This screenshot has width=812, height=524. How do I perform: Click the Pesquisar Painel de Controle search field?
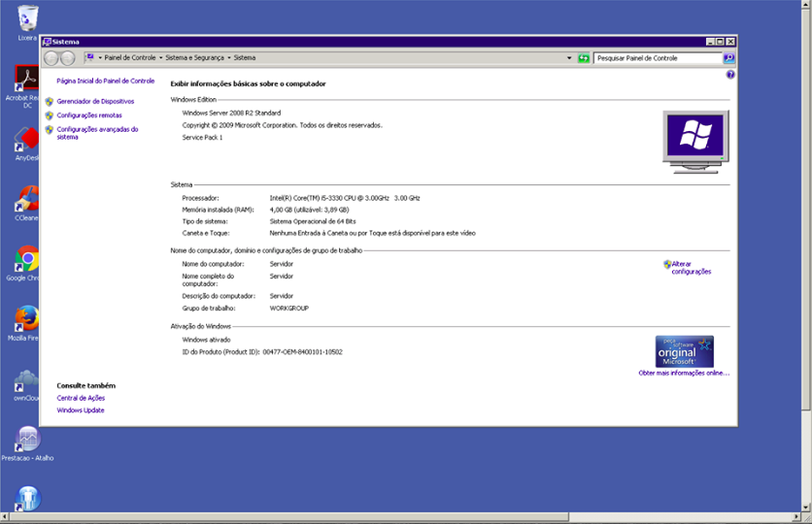pyautogui.click(x=659, y=58)
